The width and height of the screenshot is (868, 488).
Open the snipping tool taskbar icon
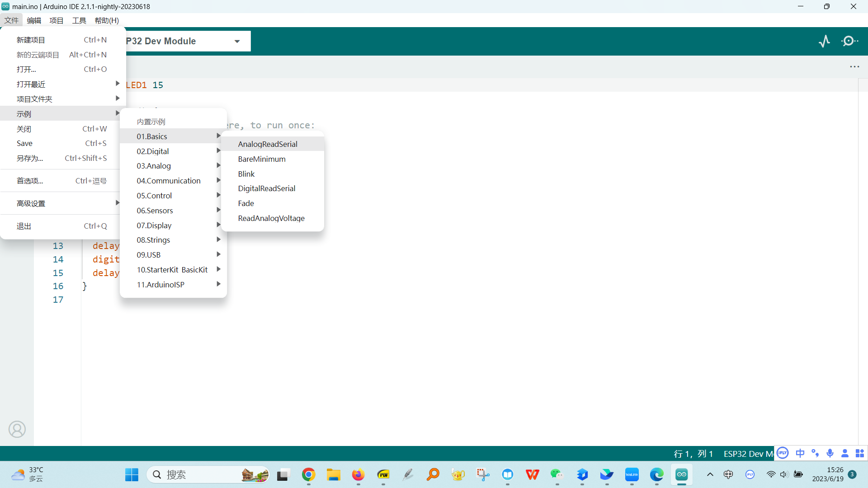[483, 474]
